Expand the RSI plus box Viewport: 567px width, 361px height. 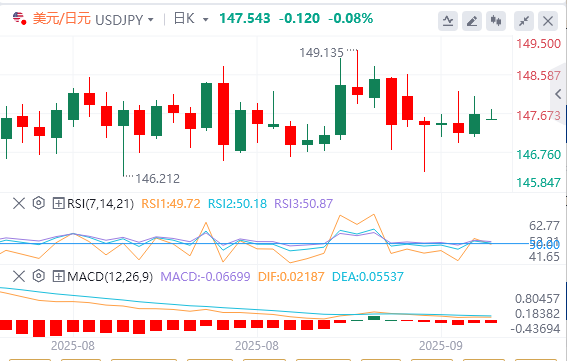tap(58, 203)
